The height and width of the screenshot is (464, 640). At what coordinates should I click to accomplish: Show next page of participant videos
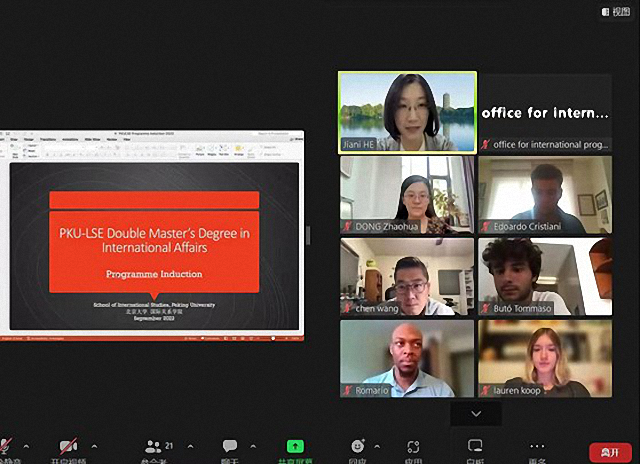476,413
